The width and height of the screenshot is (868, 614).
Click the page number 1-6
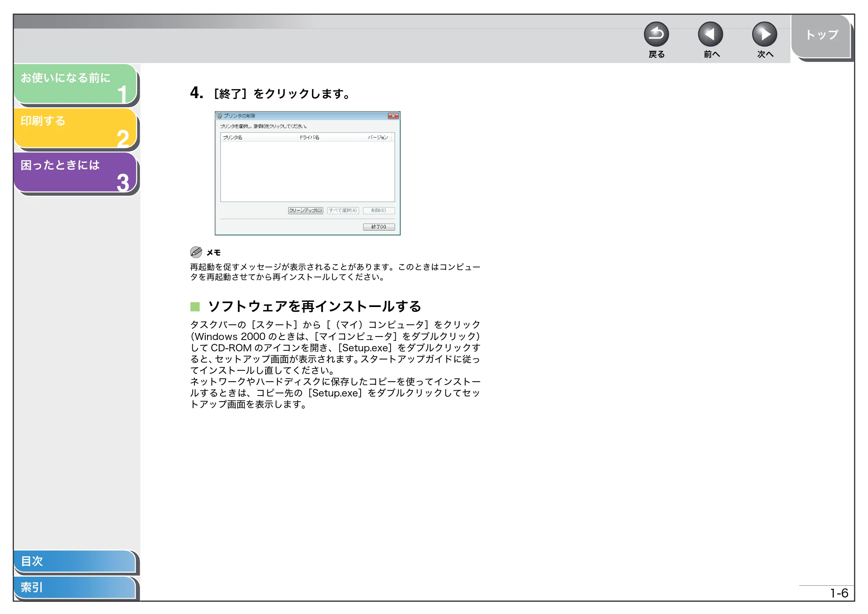839,593
